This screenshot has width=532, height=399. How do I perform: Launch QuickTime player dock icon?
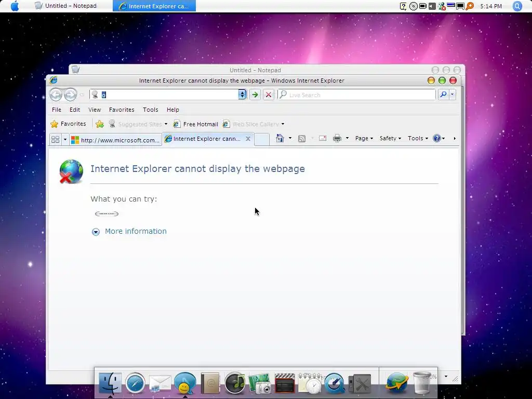point(334,384)
